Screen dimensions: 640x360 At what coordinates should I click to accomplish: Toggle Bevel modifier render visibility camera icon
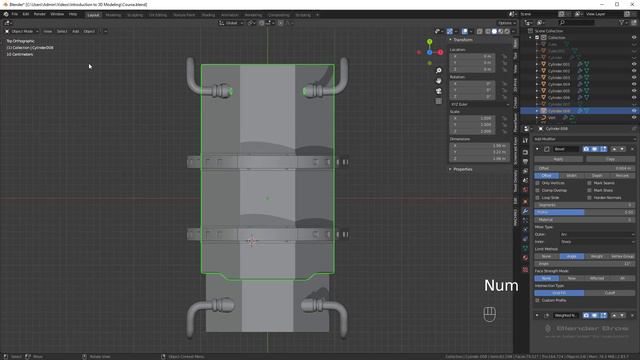pos(586,149)
